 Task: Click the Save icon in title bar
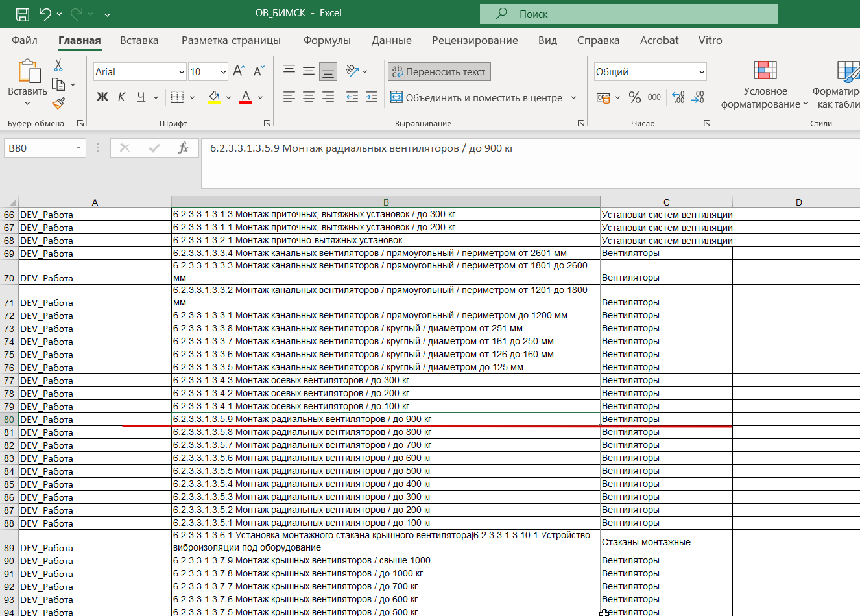pyautogui.click(x=22, y=14)
